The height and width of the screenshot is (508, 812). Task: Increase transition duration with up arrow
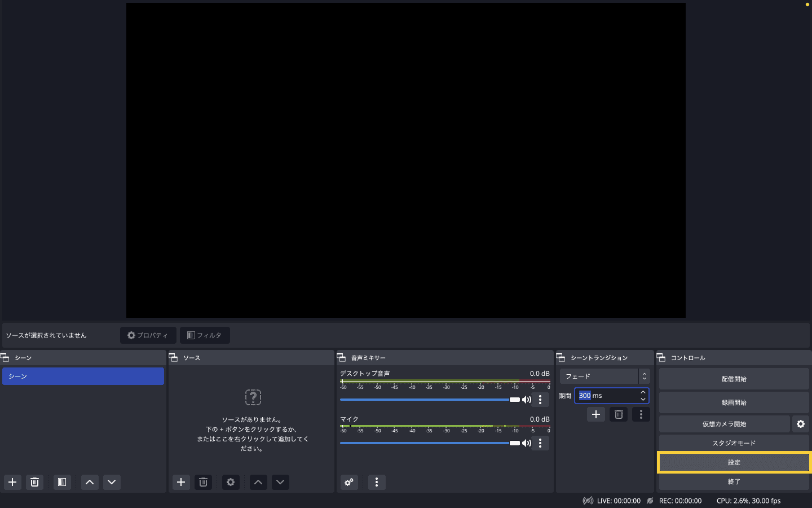click(x=643, y=392)
